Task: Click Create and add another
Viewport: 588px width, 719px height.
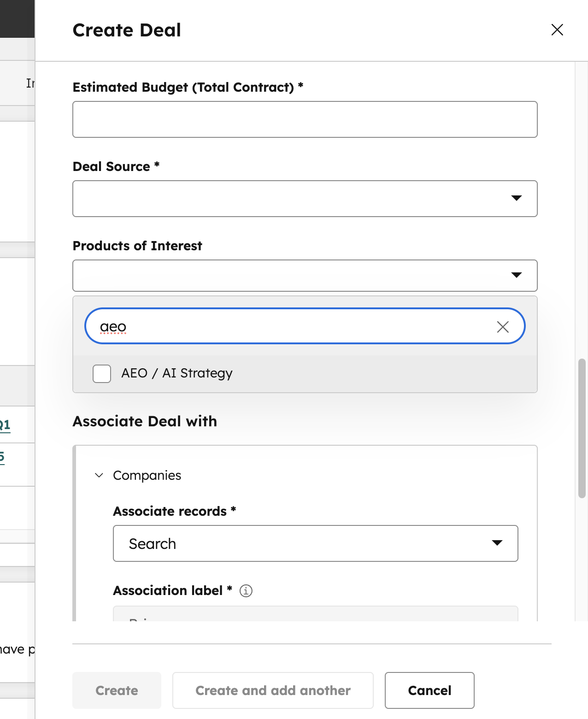Action: [x=273, y=690]
